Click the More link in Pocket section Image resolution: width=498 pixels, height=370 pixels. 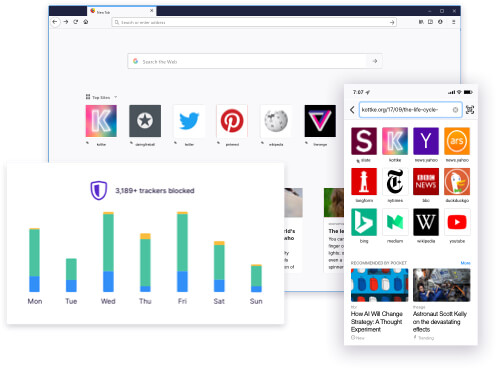tap(465, 263)
